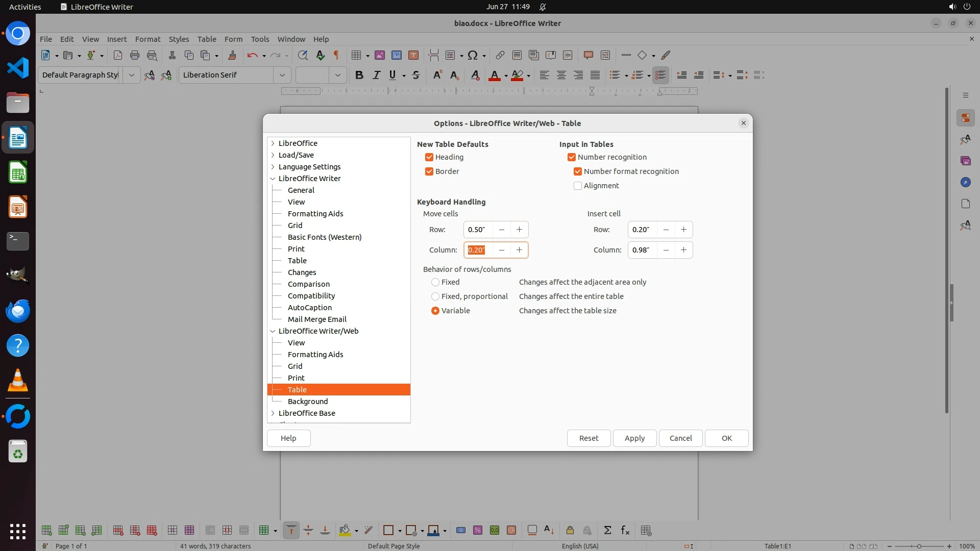
Task: Toggle formatting marks pilcrow icon
Action: click(x=336, y=55)
